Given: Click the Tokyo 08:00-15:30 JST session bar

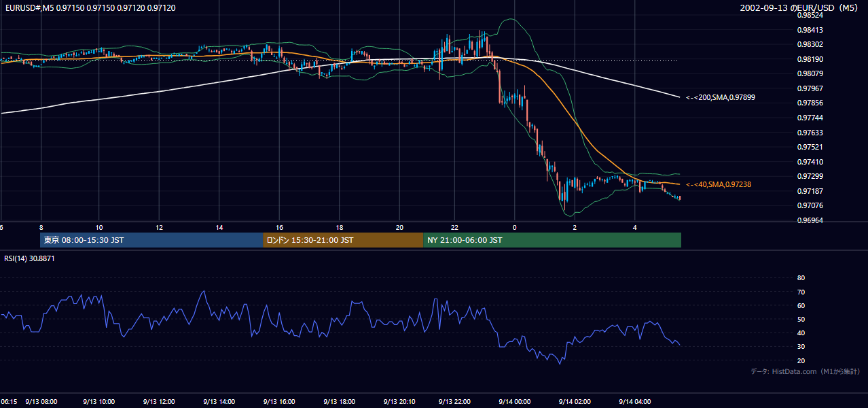Looking at the screenshot, I should tap(151, 240).
